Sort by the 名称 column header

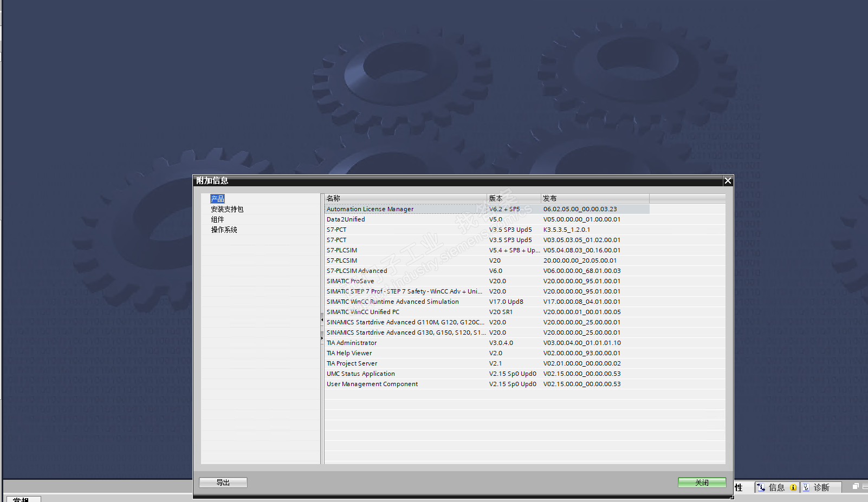click(x=406, y=198)
